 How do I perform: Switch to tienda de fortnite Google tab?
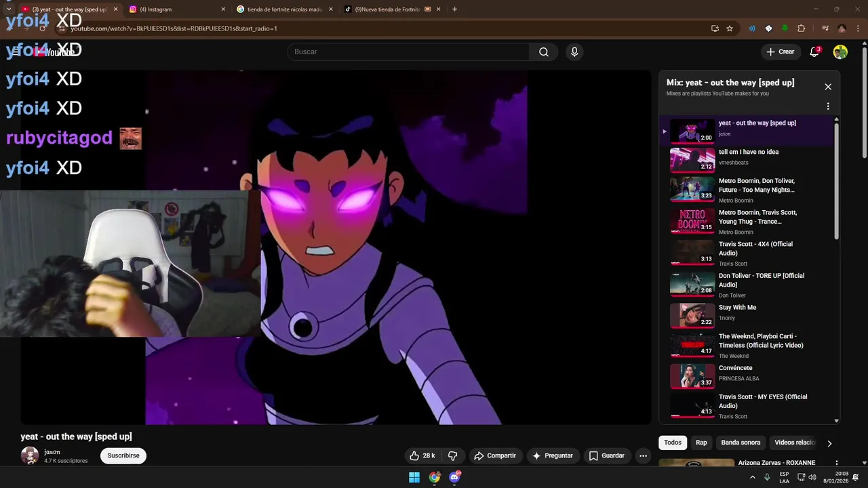(285, 9)
